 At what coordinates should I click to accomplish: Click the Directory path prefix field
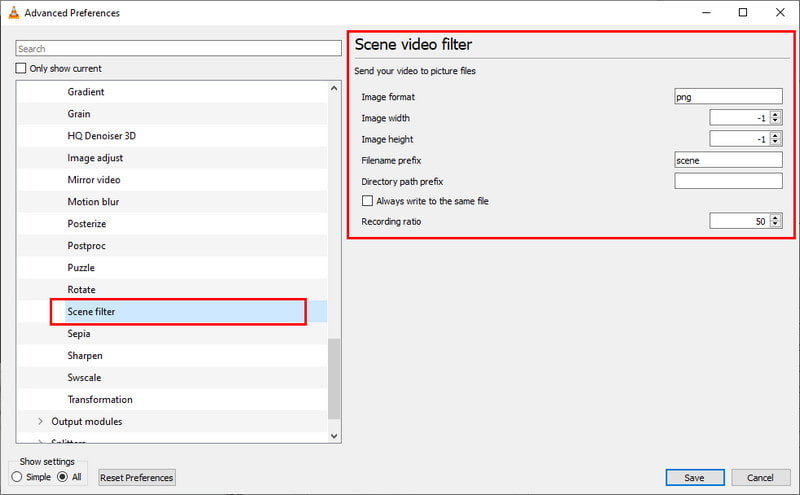click(x=728, y=181)
